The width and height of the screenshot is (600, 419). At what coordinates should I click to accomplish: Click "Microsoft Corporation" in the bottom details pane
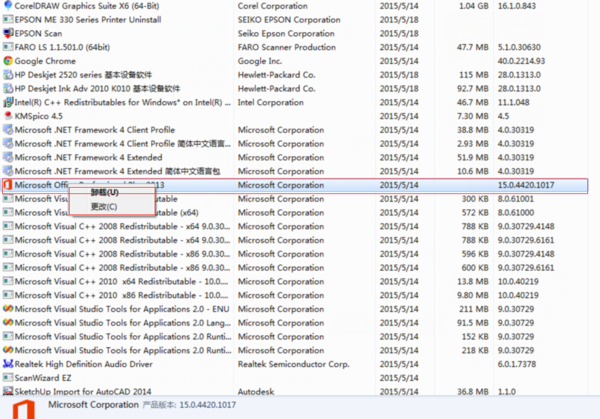[x=93, y=404]
